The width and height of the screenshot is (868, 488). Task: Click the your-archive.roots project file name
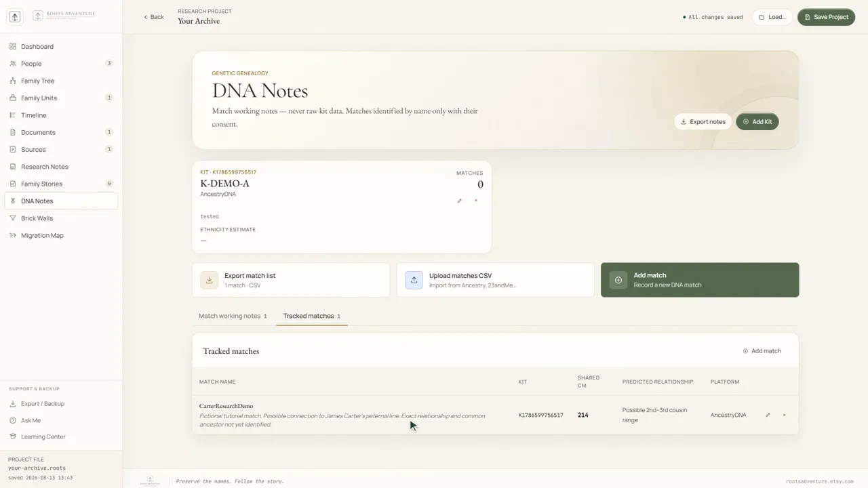(x=37, y=468)
